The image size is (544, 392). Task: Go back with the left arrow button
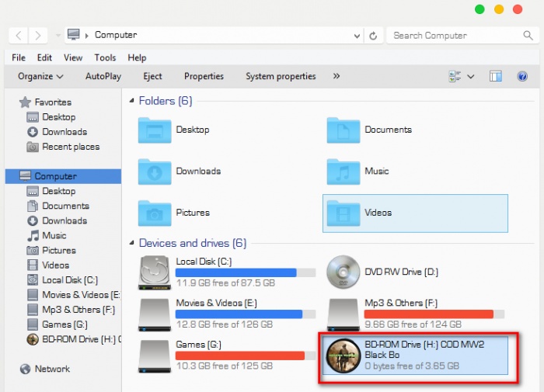19,36
